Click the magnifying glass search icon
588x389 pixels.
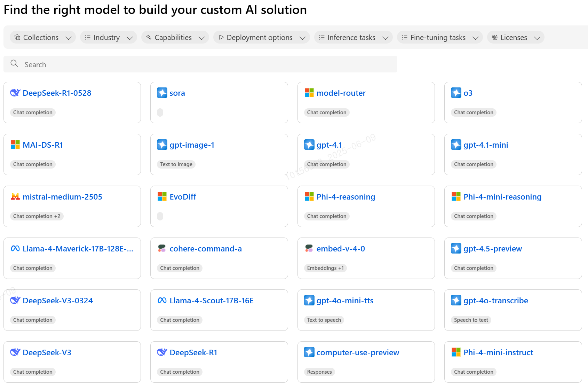click(x=14, y=63)
